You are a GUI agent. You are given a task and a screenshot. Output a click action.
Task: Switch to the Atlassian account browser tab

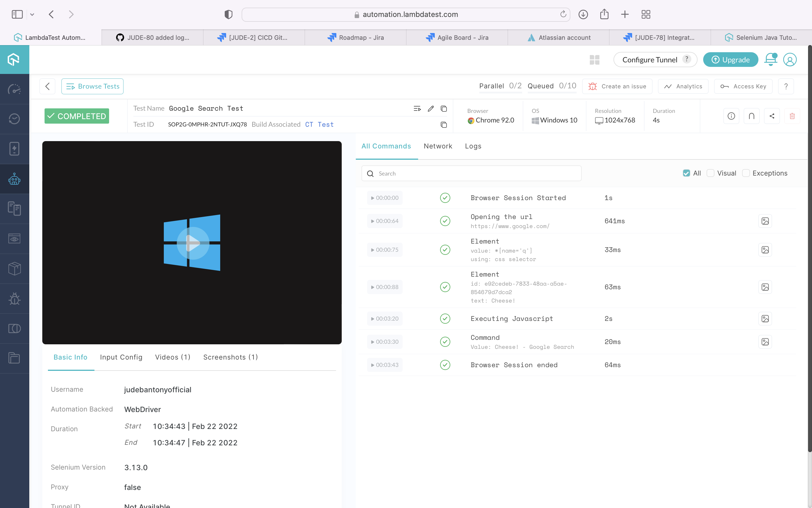coord(559,37)
